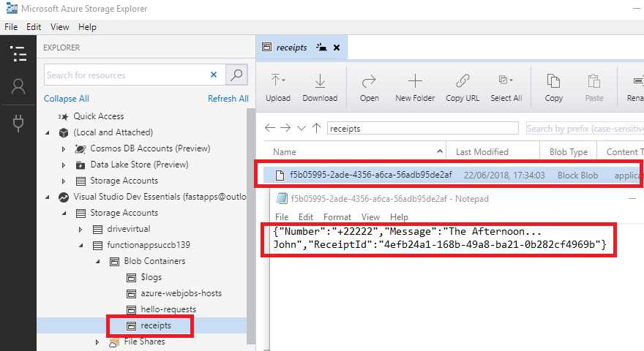Click the Refresh All link
Screen dimensions: 644x351
(x=228, y=99)
